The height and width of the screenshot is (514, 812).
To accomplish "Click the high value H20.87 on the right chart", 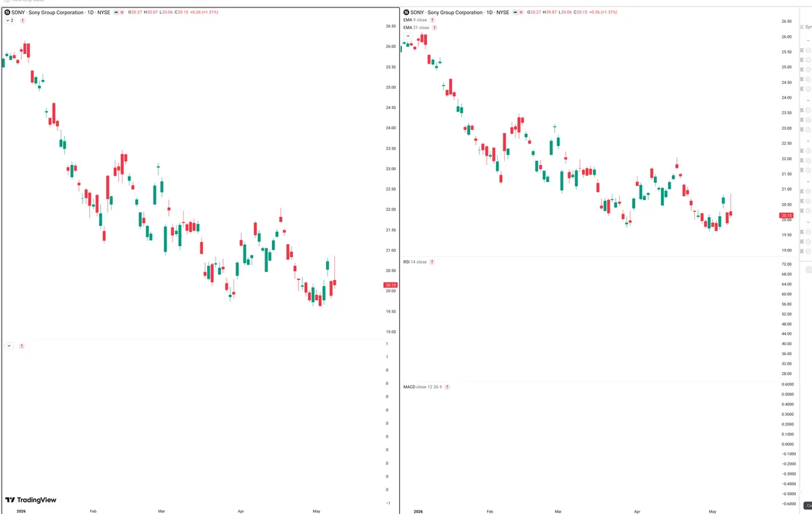I will coord(550,12).
